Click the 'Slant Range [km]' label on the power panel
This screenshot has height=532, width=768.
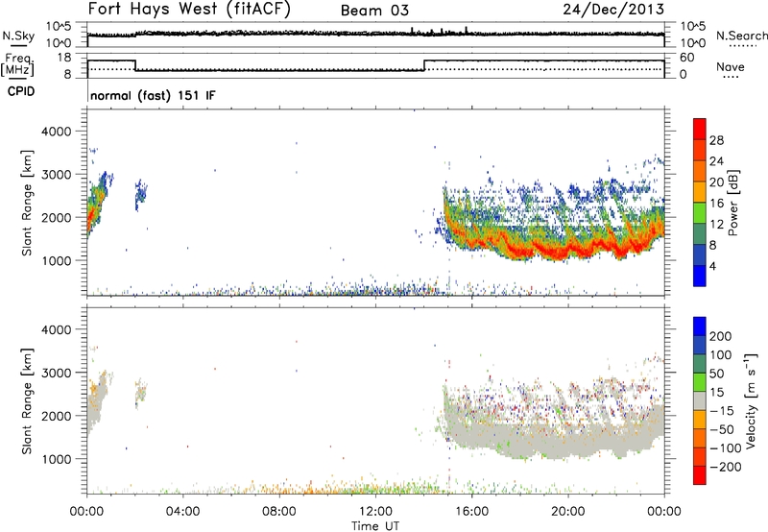[x=27, y=203]
